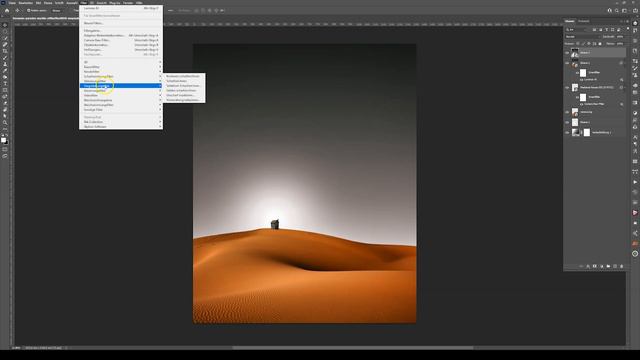
Task: Open the Deckkraft opacity dropdown
Action: coord(620,36)
